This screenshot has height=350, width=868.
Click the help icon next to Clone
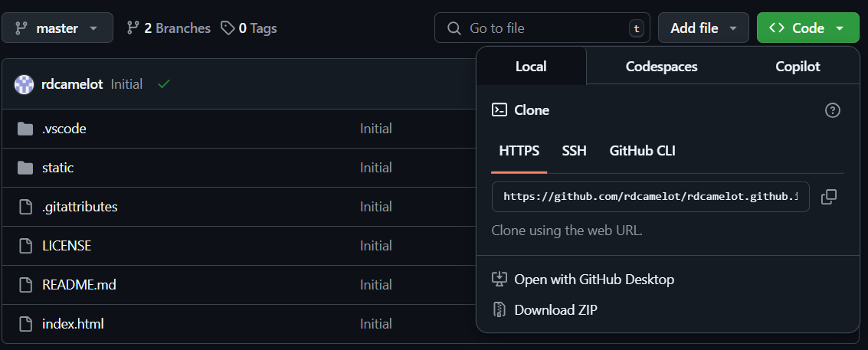[x=833, y=110]
